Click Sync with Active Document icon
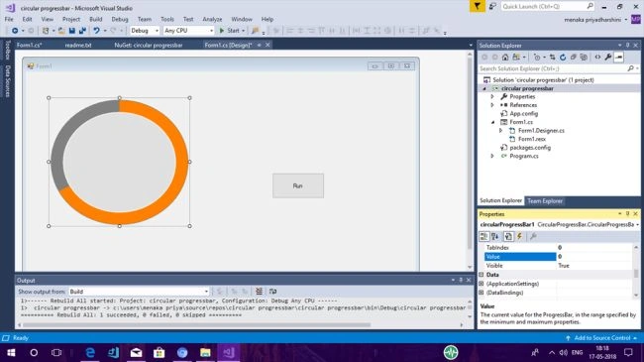Viewport: 644px width, 362px height. [x=553, y=58]
